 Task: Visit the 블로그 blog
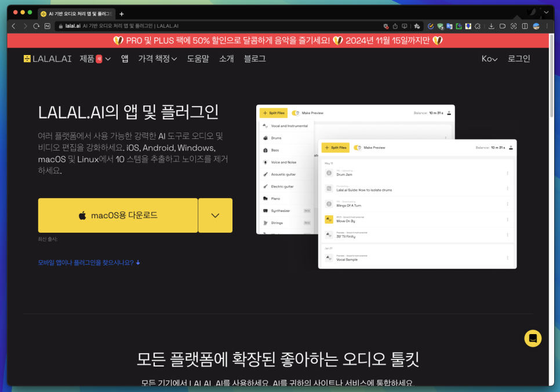click(x=254, y=58)
